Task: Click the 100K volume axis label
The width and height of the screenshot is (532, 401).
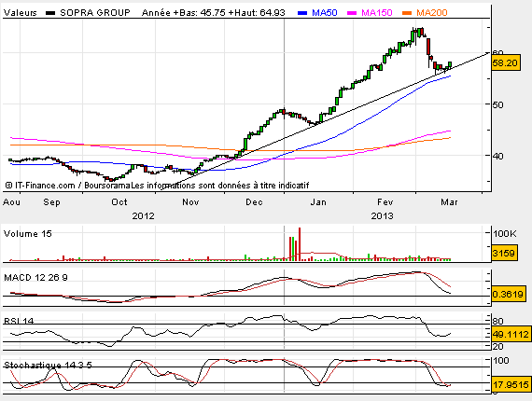Action: [505, 233]
